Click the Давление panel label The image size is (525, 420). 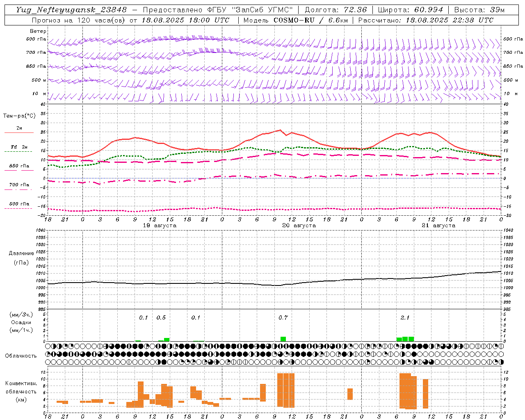[x=21, y=253]
